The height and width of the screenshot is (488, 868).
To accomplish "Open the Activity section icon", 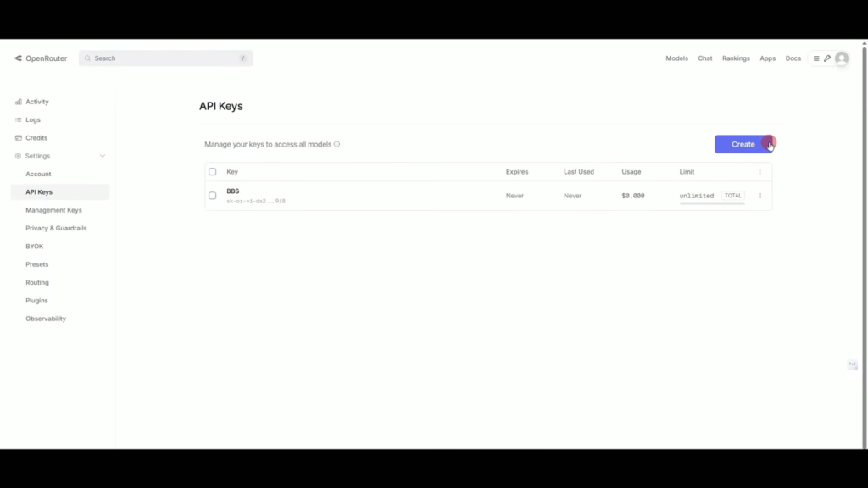I will [19, 102].
